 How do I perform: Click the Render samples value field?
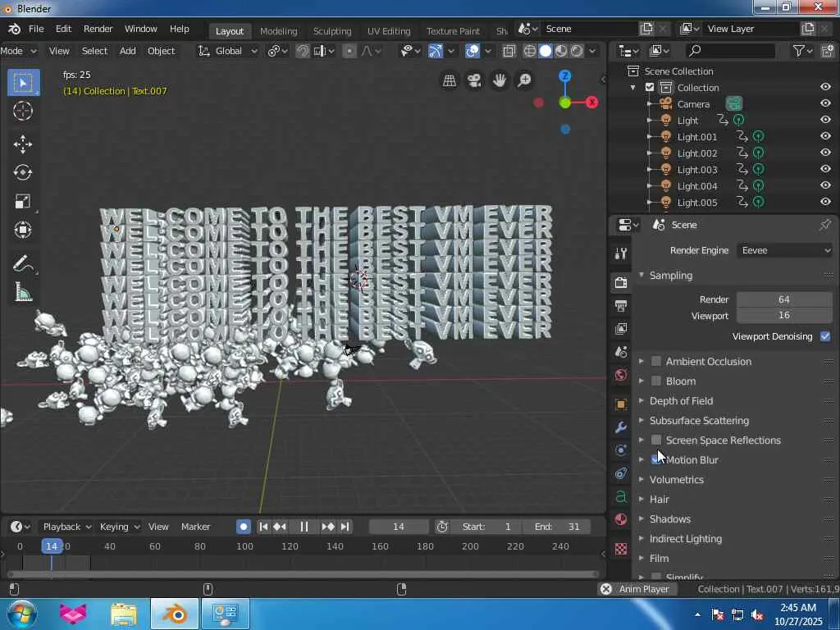tap(783, 299)
